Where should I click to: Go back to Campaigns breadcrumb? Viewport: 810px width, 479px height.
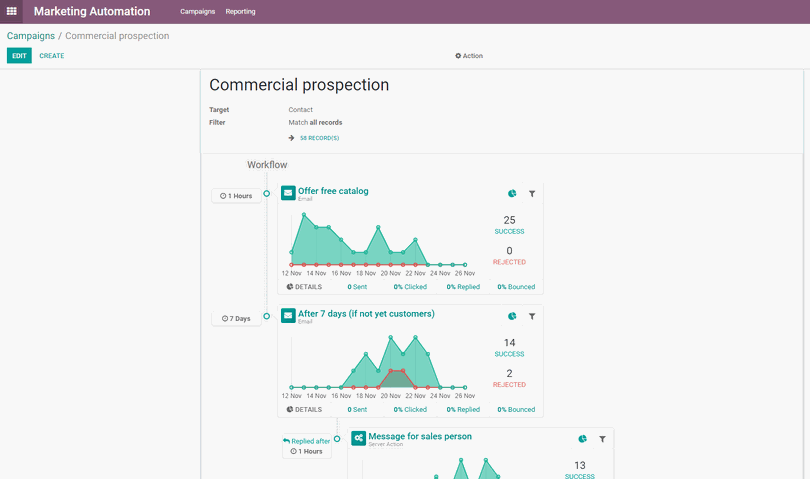30,36
